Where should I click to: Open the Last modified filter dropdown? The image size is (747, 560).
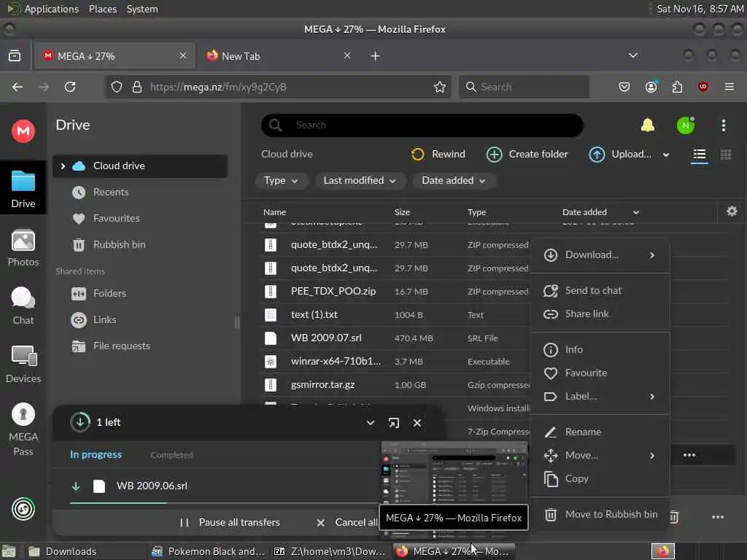[360, 181]
